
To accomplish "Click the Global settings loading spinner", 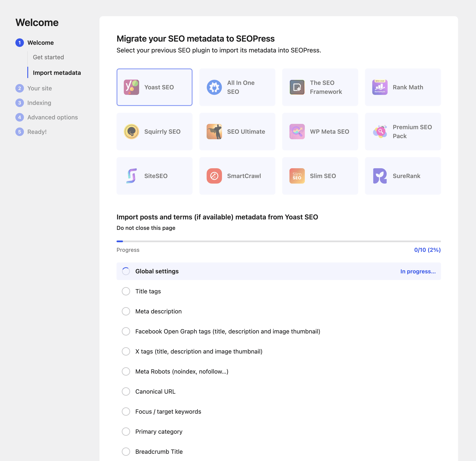I will 126,271.
